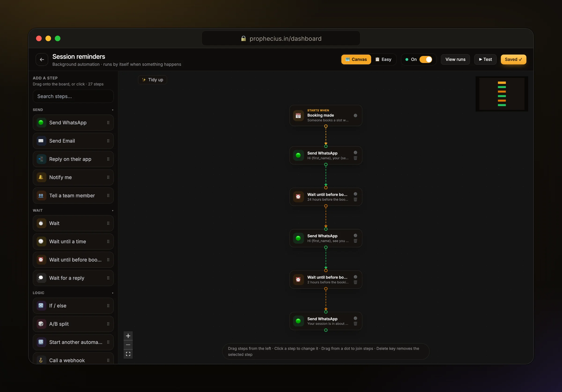This screenshot has height=392, width=562.
Task: Zoom in on the canvas
Action: pyautogui.click(x=128, y=336)
